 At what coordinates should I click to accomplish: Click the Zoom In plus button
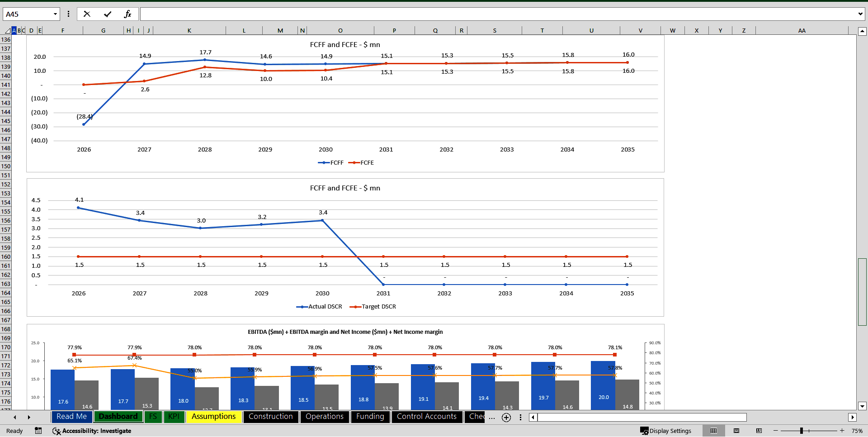[842, 431]
